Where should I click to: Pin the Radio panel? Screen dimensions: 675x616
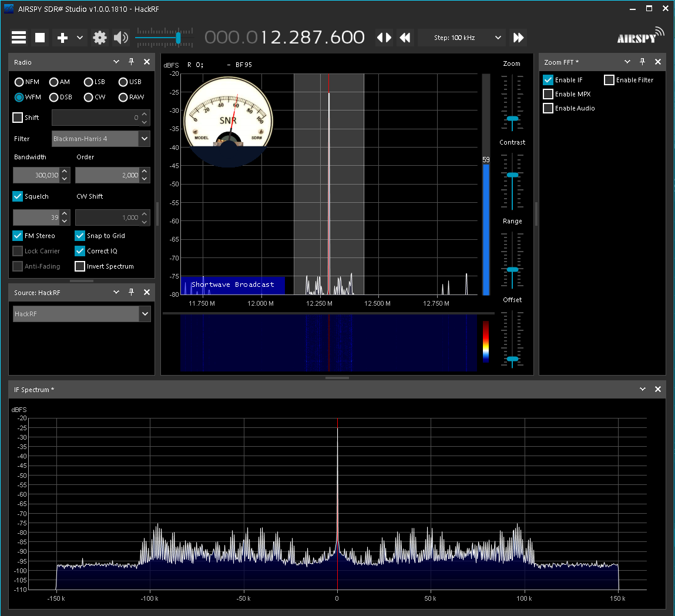[131, 62]
